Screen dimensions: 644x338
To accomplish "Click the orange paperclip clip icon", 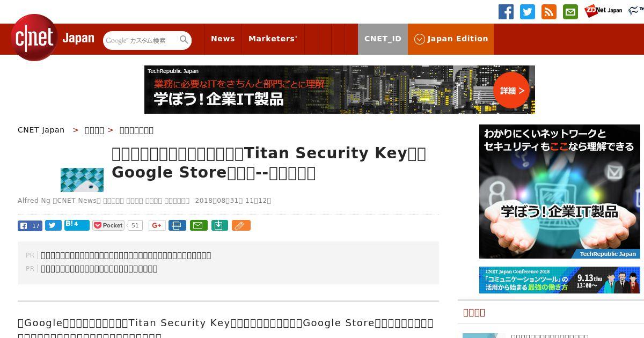I will (241, 225).
